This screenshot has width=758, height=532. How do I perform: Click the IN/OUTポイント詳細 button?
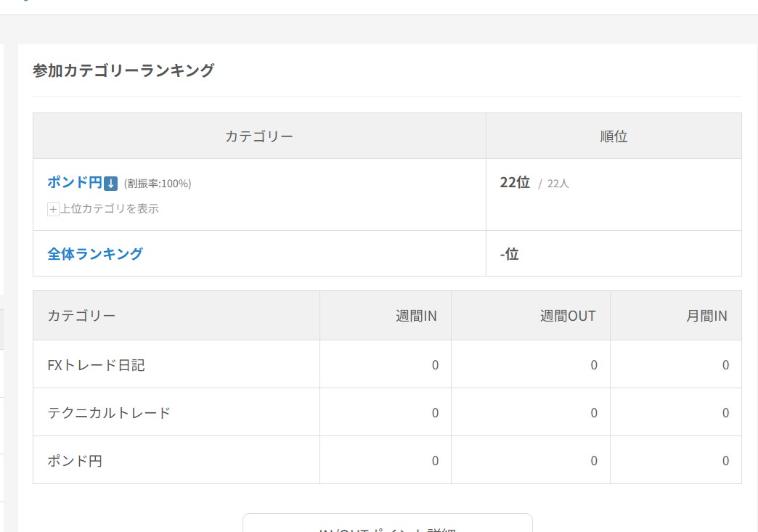387,524
